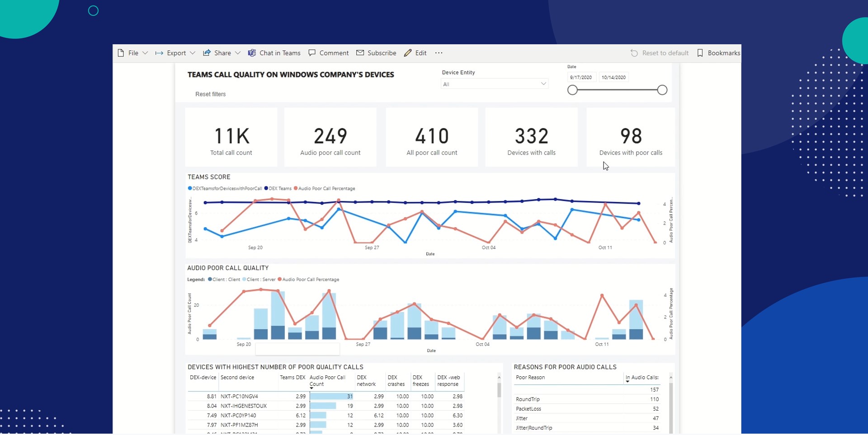Click the Subscribe button label
Image resolution: width=868 pixels, height=435 pixels.
pos(382,53)
